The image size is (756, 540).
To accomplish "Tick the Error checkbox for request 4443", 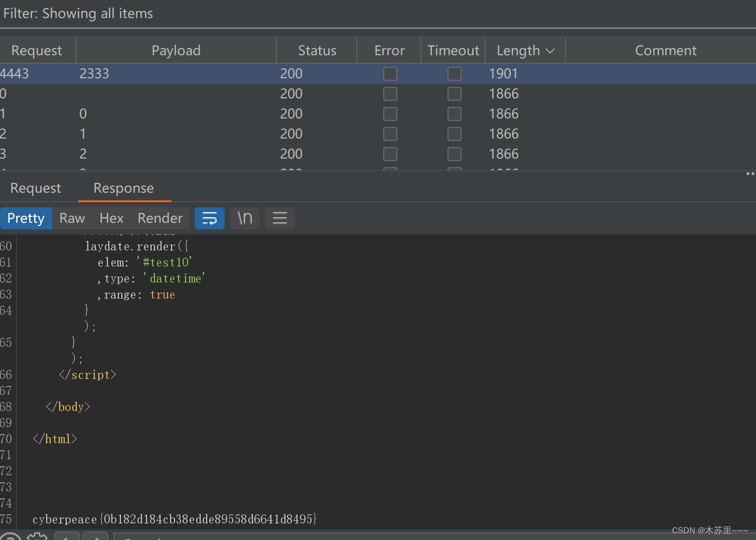I will [x=390, y=74].
